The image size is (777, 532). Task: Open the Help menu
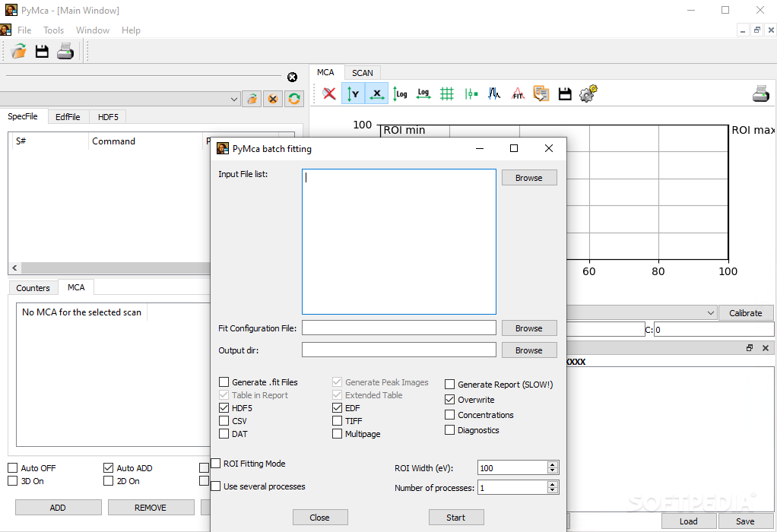(x=131, y=30)
